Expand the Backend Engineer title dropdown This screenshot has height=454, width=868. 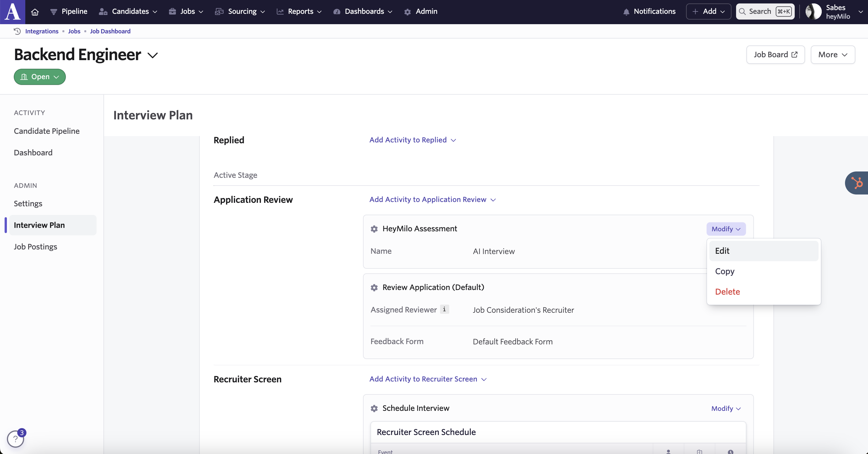point(153,55)
